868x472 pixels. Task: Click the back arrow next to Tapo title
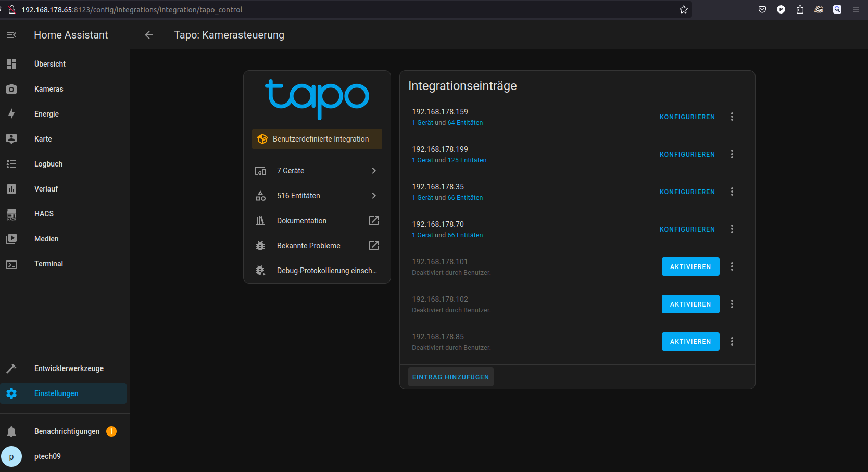[149, 35]
